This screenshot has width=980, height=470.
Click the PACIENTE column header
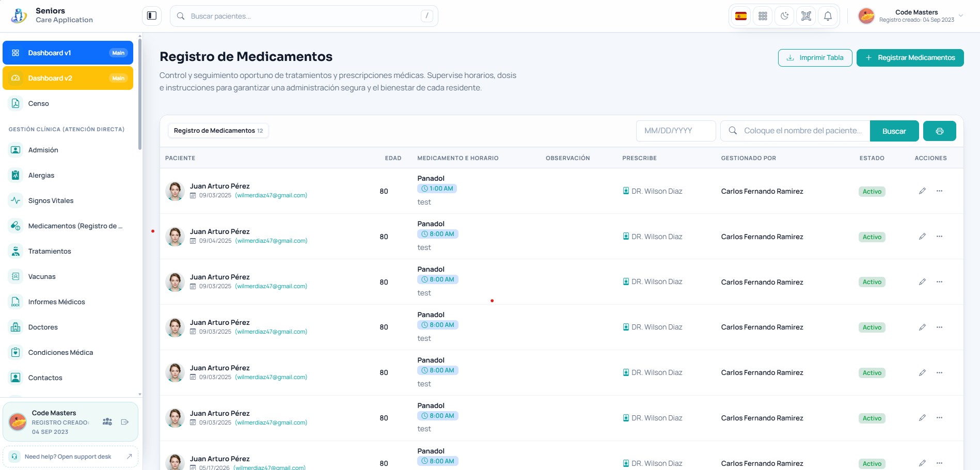pos(180,158)
